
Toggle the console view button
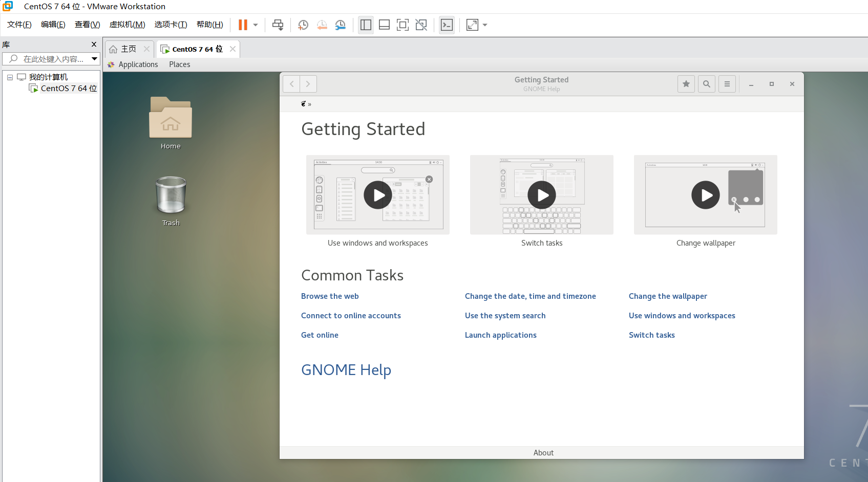(x=447, y=25)
